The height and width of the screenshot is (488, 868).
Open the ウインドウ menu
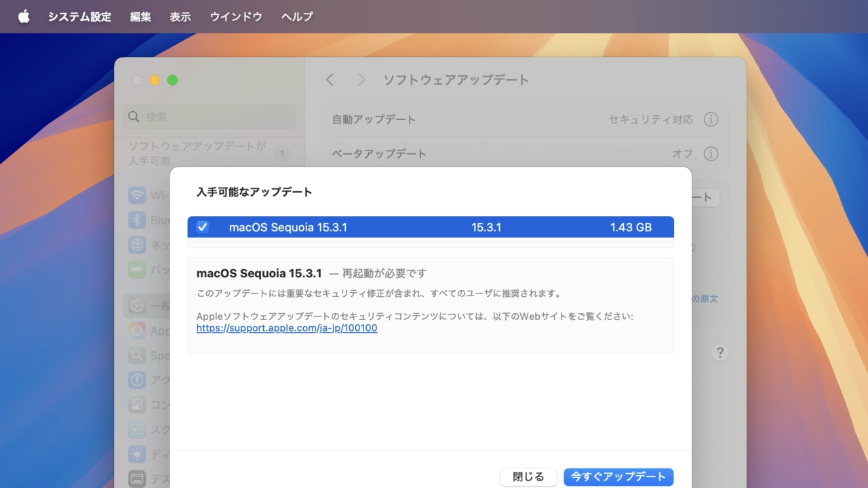coord(236,17)
